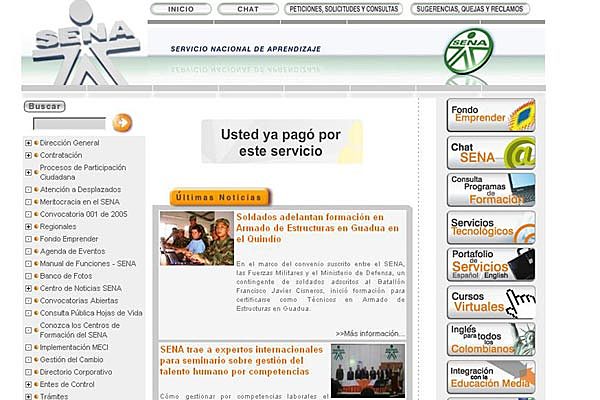This screenshot has width=600, height=400.
Task: Select the Últimas Noticias tab
Action: tap(220, 198)
